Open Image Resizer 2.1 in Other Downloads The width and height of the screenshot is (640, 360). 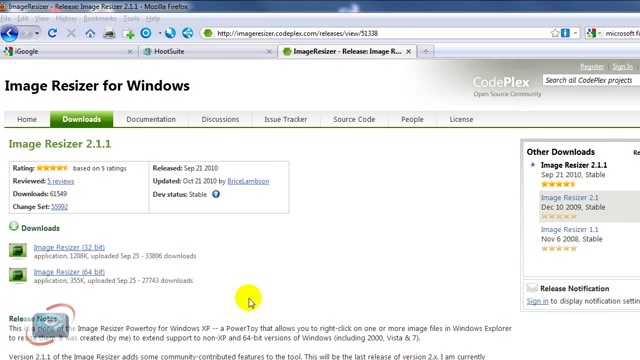(x=569, y=198)
